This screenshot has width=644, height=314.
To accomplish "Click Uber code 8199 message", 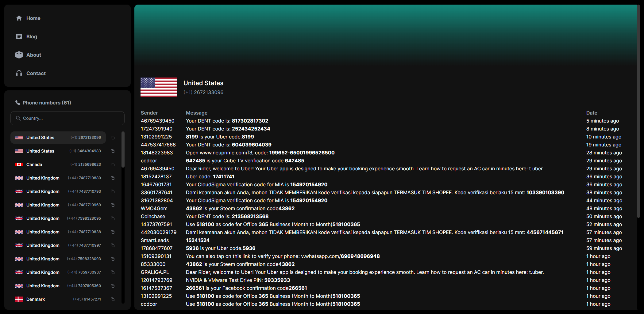I will [220, 137].
